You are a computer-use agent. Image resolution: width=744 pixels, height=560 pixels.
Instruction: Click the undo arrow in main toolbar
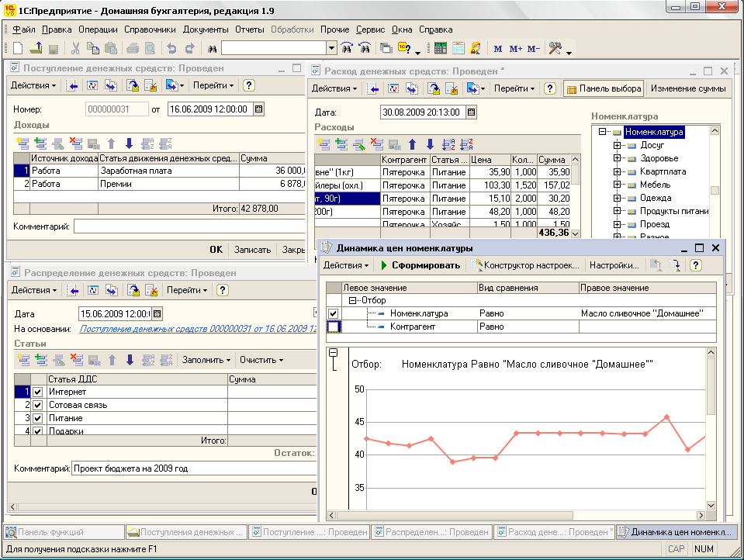tap(171, 48)
